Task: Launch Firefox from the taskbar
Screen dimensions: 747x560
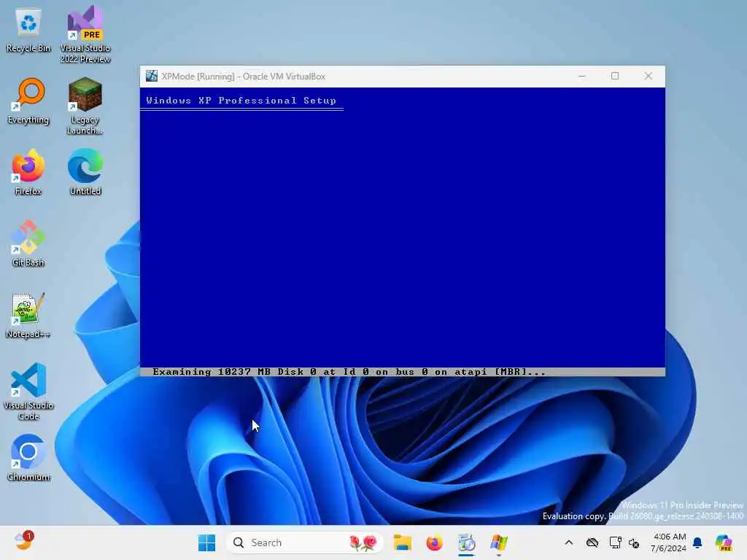Action: [434, 542]
